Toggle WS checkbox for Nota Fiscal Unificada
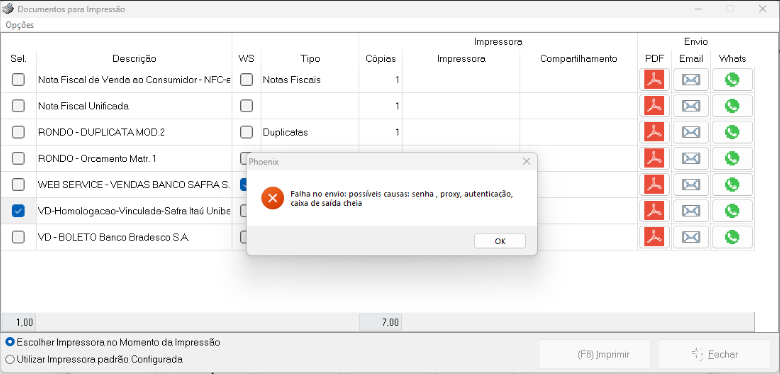Viewport: 780px width, 374px height. point(246,106)
